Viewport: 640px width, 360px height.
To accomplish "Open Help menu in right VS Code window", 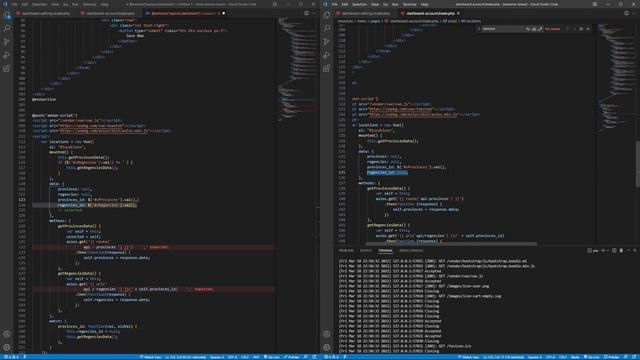I will 424,4.
